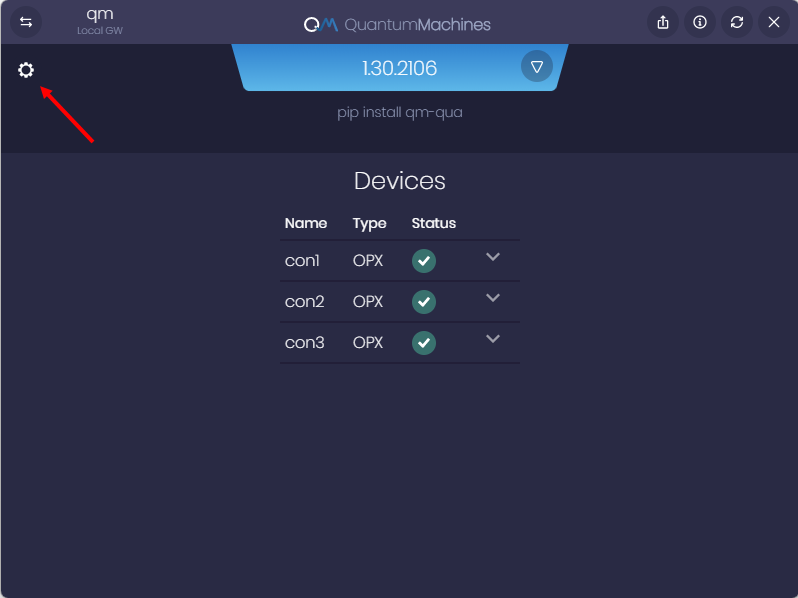This screenshot has width=798, height=598.
Task: Open settings with the gear icon
Action: click(26, 70)
